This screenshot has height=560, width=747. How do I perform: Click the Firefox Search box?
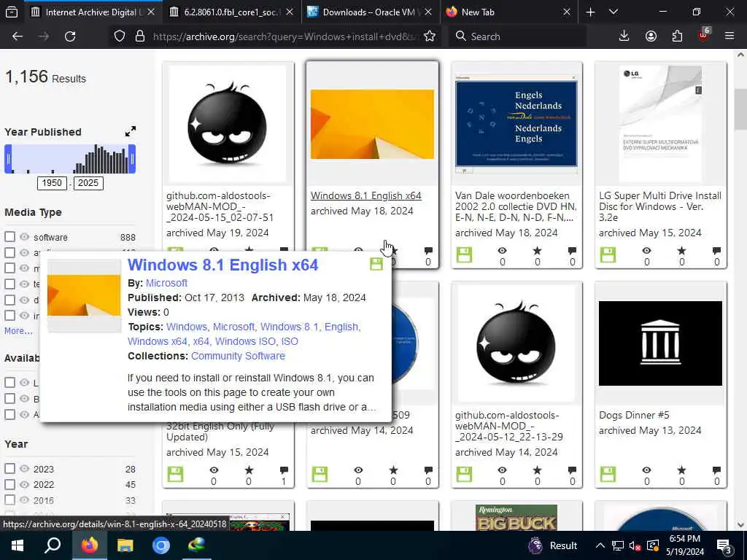pyautogui.click(x=517, y=36)
